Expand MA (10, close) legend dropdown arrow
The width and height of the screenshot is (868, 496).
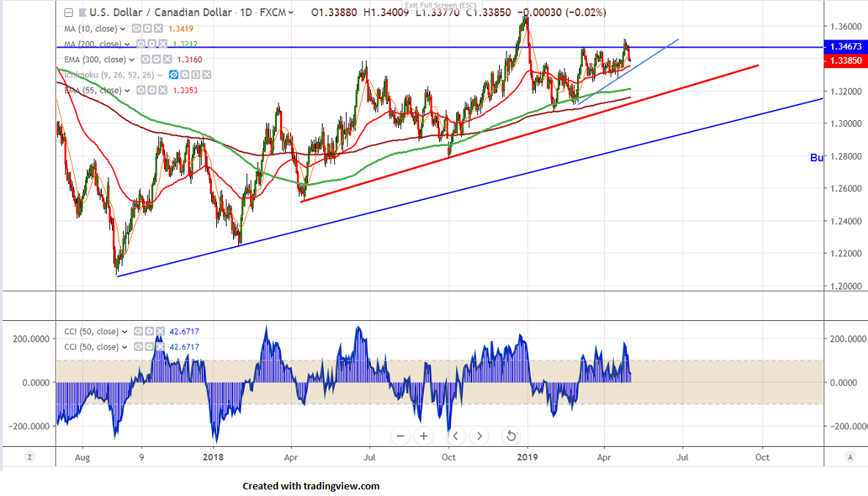coord(123,29)
